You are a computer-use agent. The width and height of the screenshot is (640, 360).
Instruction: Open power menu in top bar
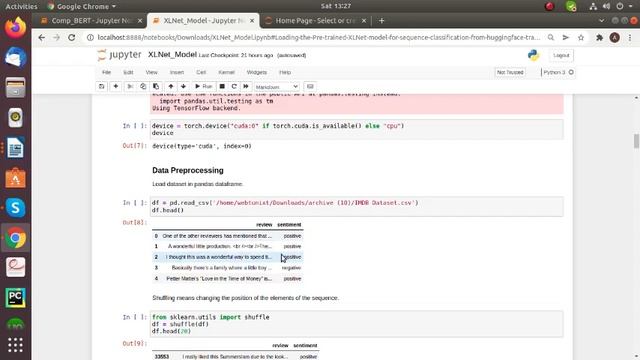tap(620, 6)
